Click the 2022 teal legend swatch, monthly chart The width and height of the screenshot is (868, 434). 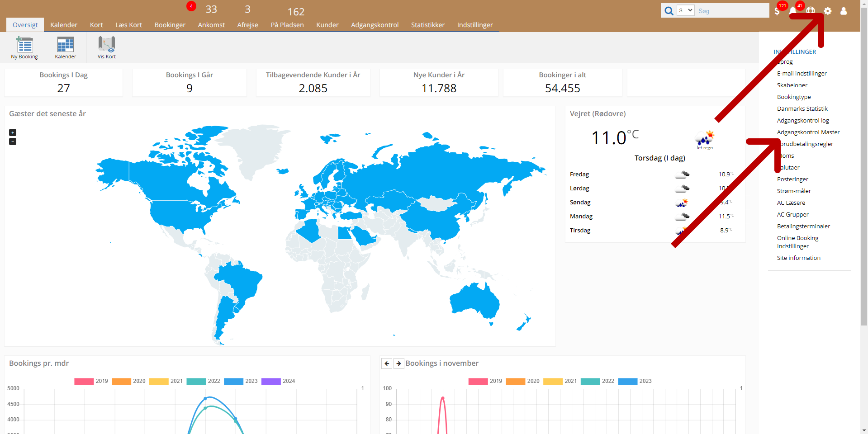[x=196, y=381]
